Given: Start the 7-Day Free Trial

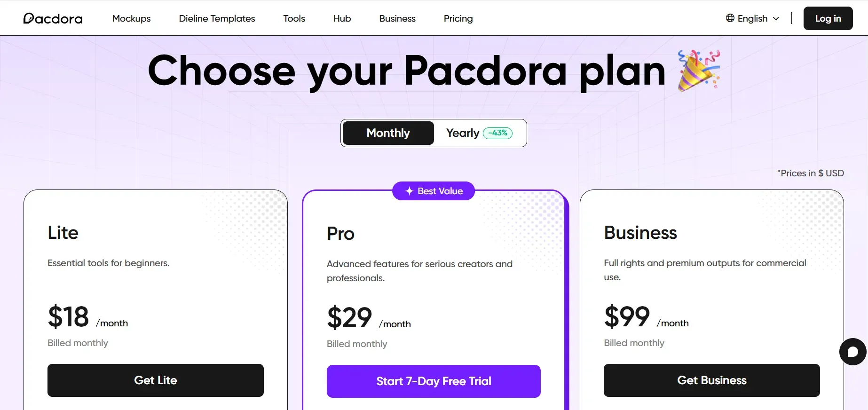Looking at the screenshot, I should [x=434, y=381].
